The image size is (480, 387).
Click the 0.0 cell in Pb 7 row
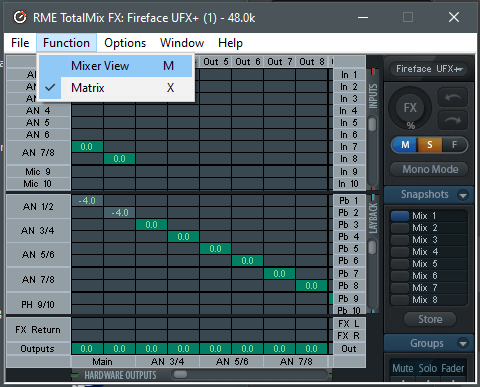point(279,274)
